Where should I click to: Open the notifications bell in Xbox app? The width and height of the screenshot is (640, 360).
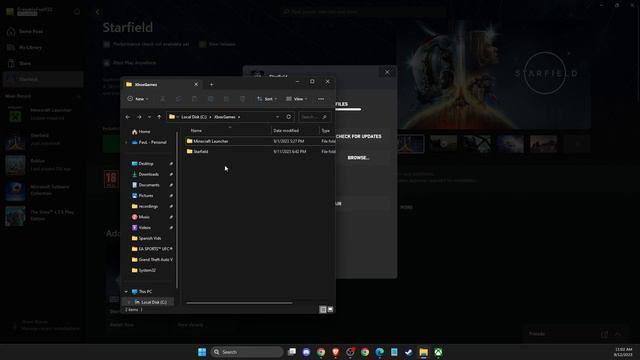[x=77, y=12]
